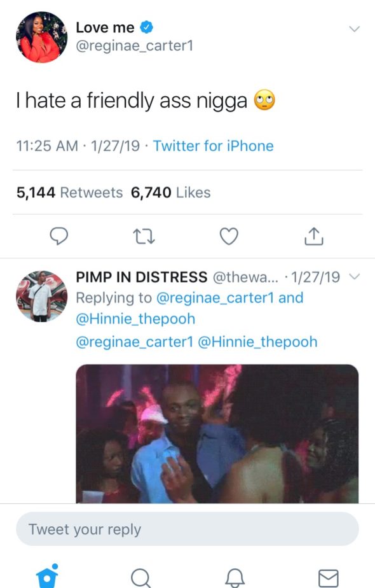Tap the reply speech bubble icon
Image resolution: width=375 pixels, height=588 pixels.
(59, 236)
